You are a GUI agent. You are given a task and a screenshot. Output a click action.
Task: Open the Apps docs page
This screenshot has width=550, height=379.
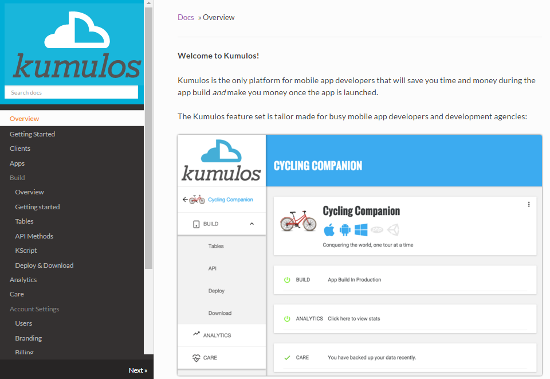coord(17,164)
